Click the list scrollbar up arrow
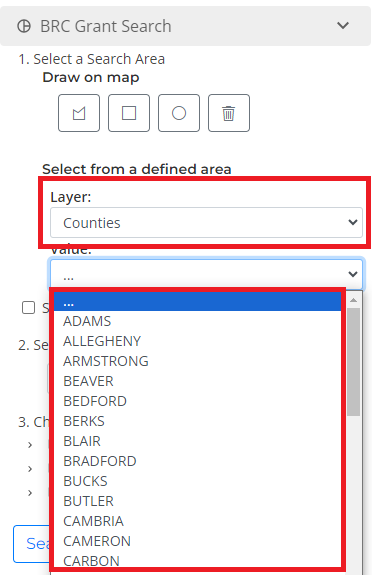The width and height of the screenshot is (372, 575). click(x=354, y=300)
